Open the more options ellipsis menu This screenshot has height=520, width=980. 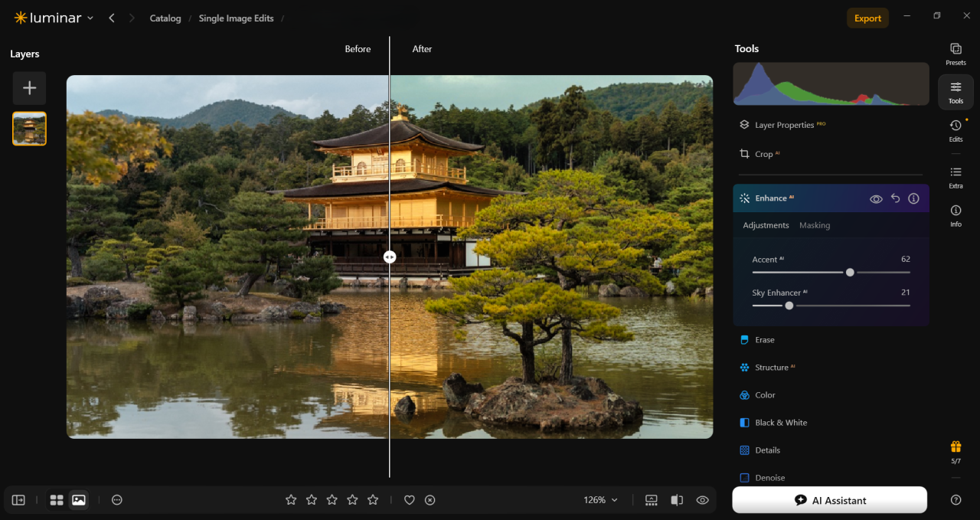click(117, 500)
